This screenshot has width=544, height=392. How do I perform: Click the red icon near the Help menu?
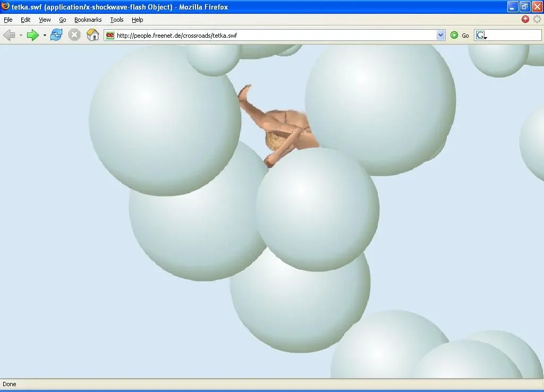pyautogui.click(x=525, y=19)
